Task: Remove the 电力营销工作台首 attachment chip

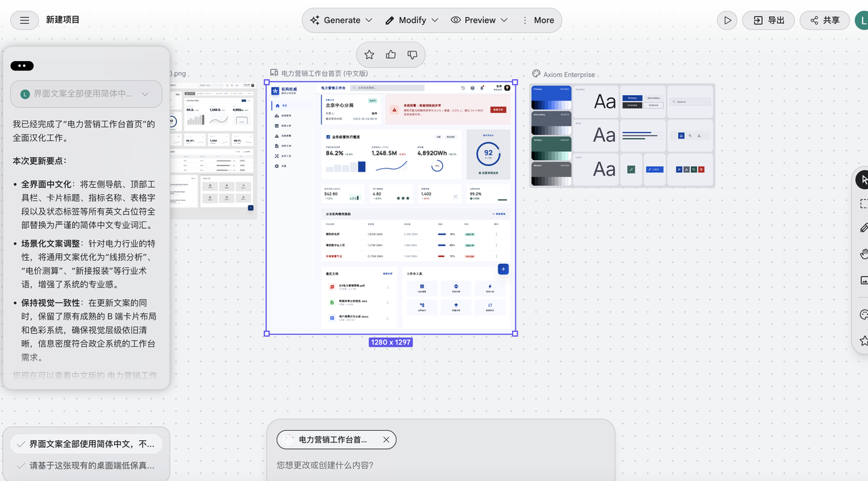Action: (x=387, y=440)
